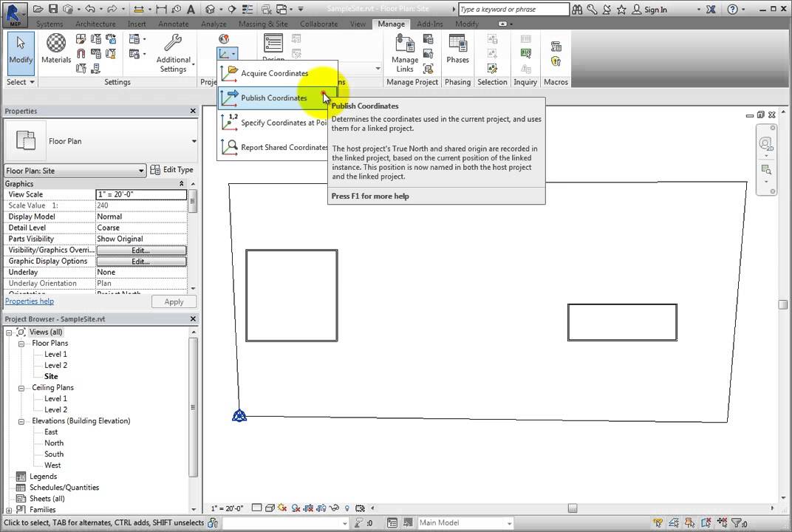Switch to the Collaborate ribbon tab
Viewport: 792px width, 532px height.
point(318,24)
